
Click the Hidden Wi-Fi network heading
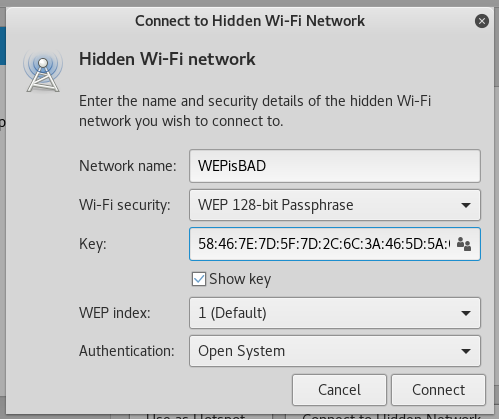coord(167,59)
